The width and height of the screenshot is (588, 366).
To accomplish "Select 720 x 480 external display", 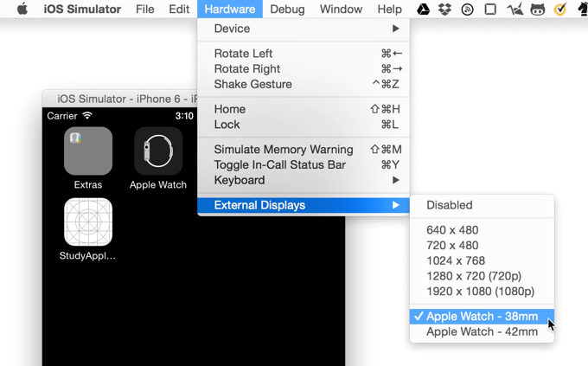I will (482, 245).
